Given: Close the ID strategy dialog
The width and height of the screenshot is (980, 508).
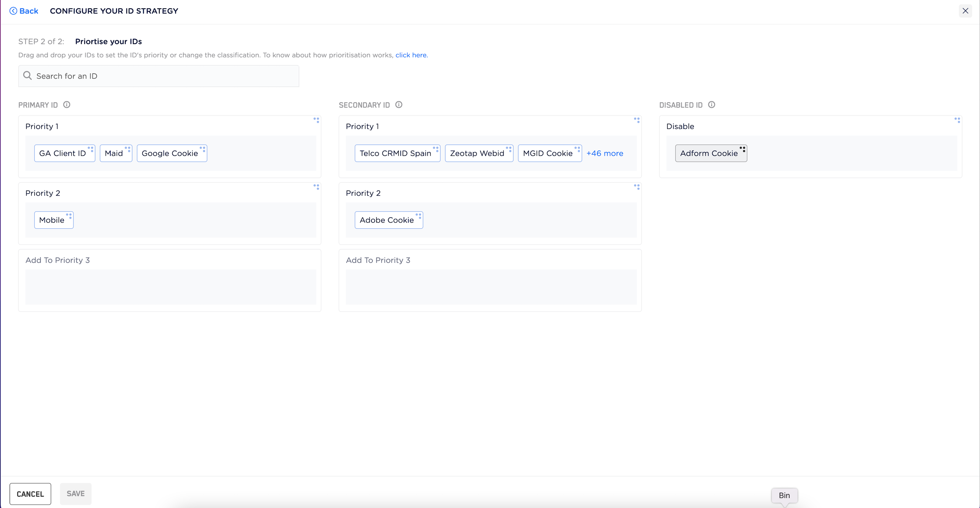Looking at the screenshot, I should [965, 11].
